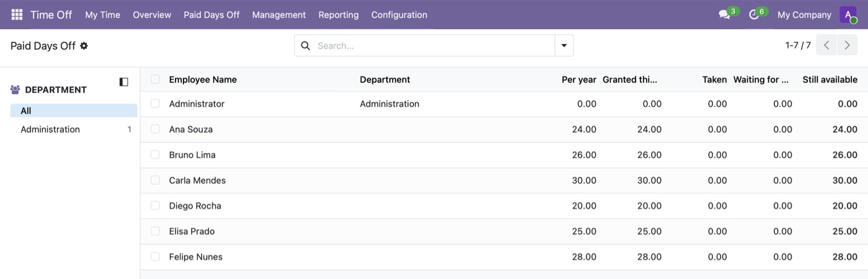This screenshot has width=868, height=279.
Task: Open the Reporting menu
Action: [x=339, y=14]
